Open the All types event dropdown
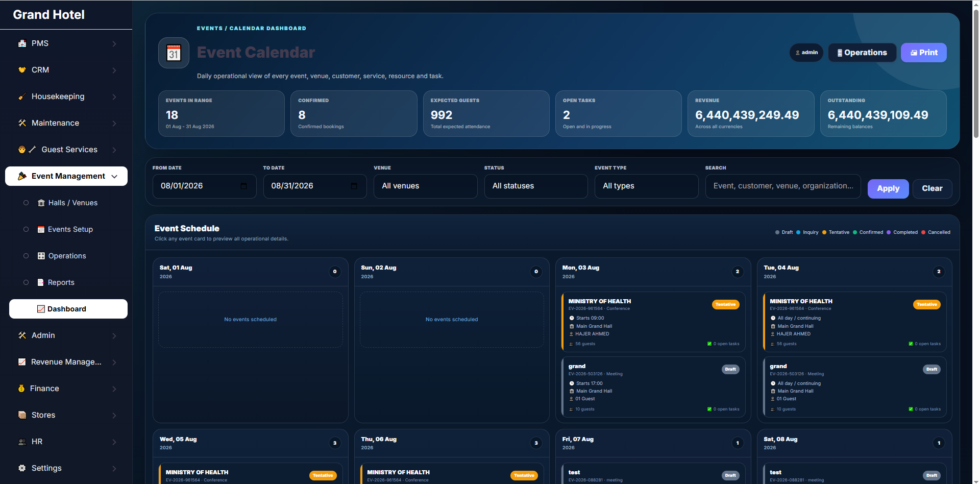This screenshot has height=484, width=980. pos(646,186)
